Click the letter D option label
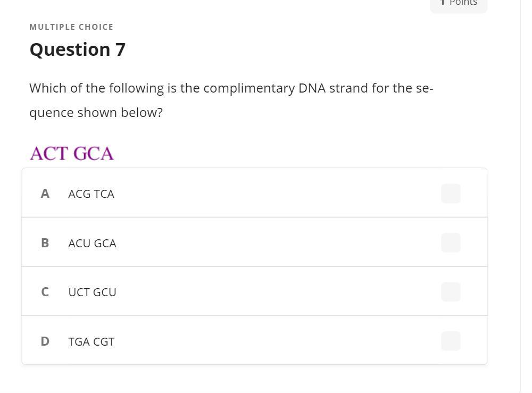The image size is (532, 393). coord(45,341)
